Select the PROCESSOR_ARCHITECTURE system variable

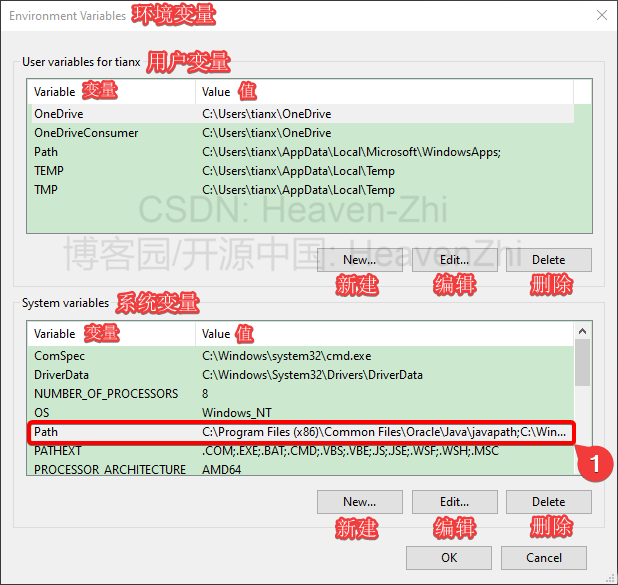(301, 468)
